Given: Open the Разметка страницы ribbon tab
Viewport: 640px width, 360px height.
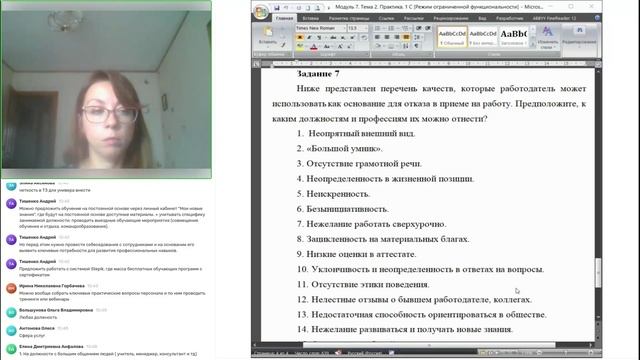Looking at the screenshot, I should click(x=349, y=18).
